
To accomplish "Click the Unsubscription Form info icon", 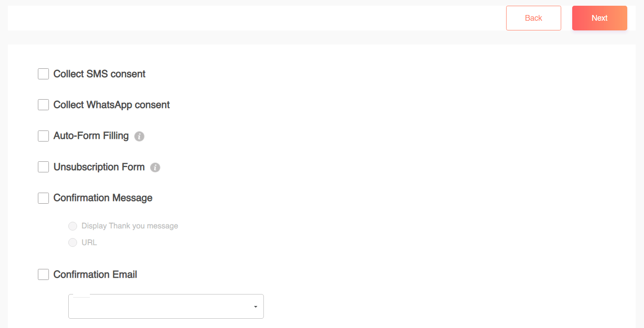I will tap(155, 167).
